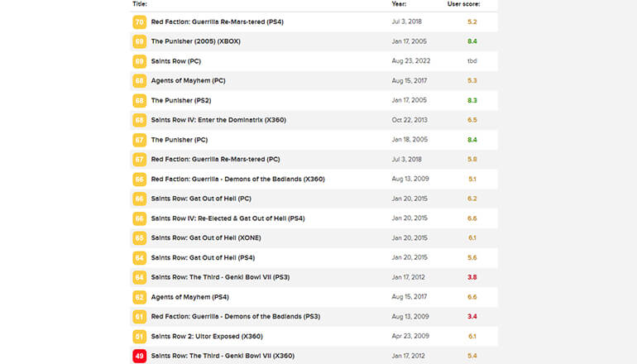Select user score 8.3 for The Punisher (PS2)
Screen dimensions: 637x364
click(472, 100)
